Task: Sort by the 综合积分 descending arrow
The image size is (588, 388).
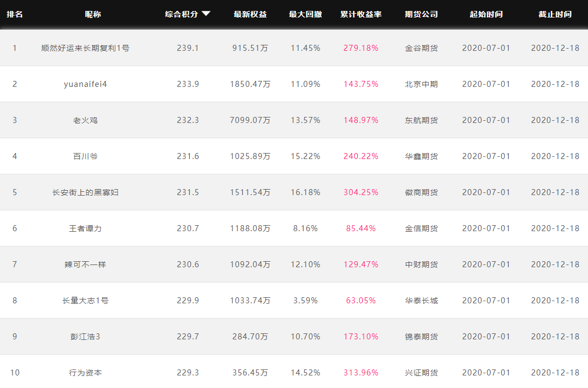Action: point(206,14)
